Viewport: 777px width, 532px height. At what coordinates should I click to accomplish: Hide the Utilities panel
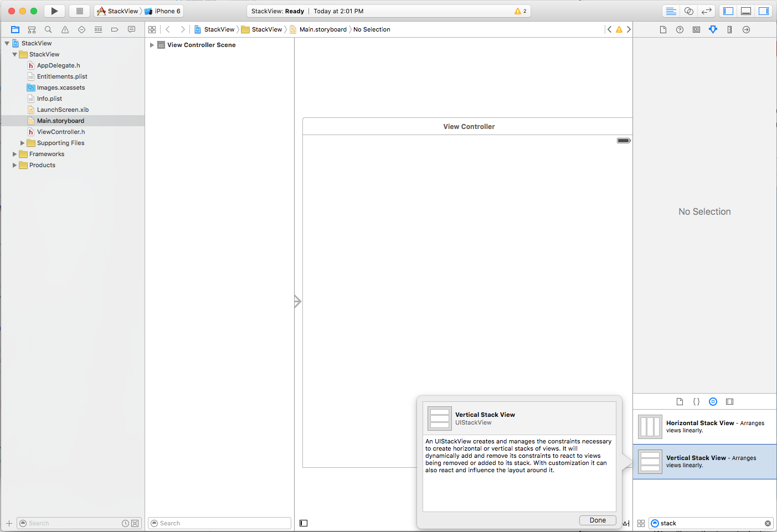[764, 11]
